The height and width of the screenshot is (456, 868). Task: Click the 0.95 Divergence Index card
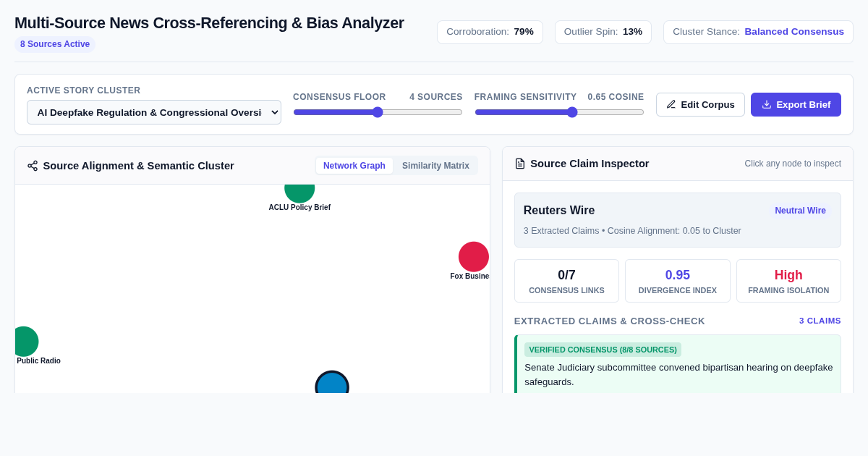click(678, 281)
